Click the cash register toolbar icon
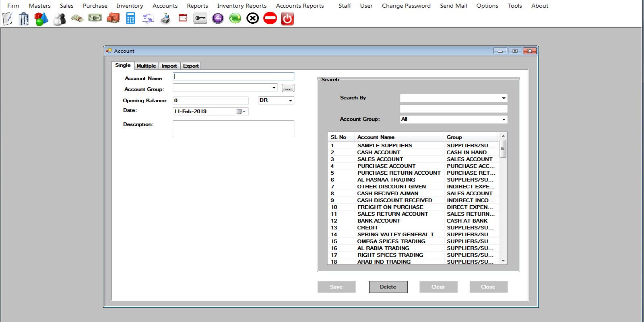The height and width of the screenshot is (322, 644). [165, 19]
